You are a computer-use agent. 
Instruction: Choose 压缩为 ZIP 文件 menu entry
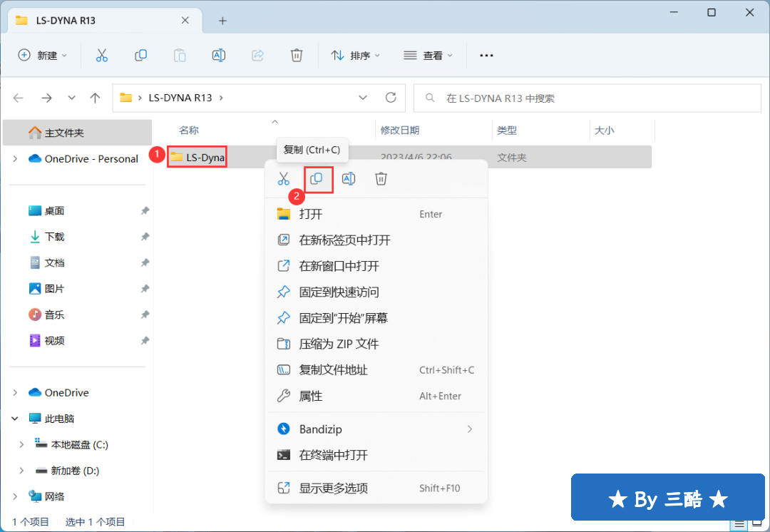[376, 344]
